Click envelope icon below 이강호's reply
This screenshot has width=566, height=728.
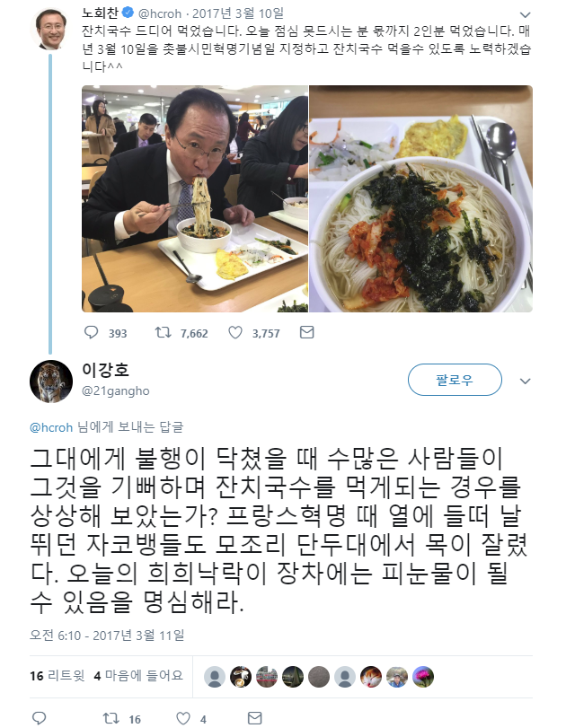coord(254,718)
